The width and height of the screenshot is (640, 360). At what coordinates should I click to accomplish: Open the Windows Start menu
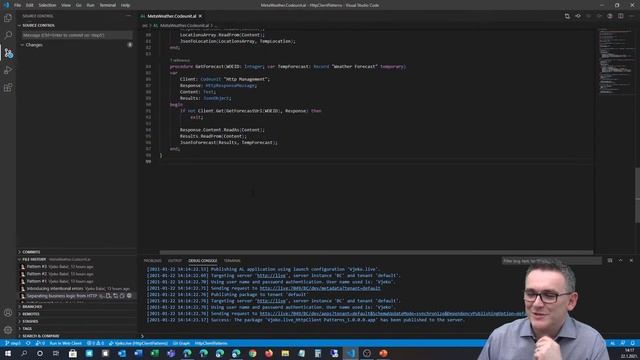[8, 353]
